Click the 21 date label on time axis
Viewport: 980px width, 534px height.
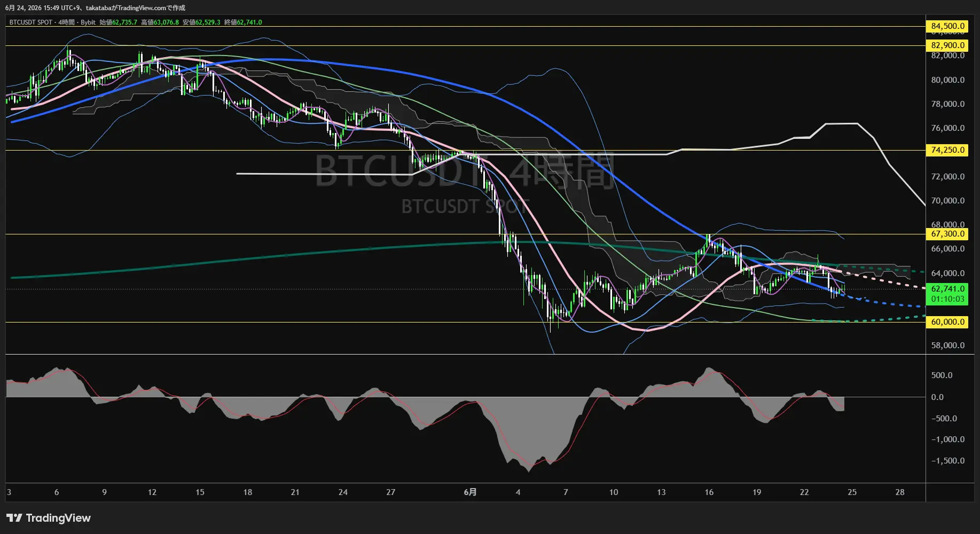295,492
